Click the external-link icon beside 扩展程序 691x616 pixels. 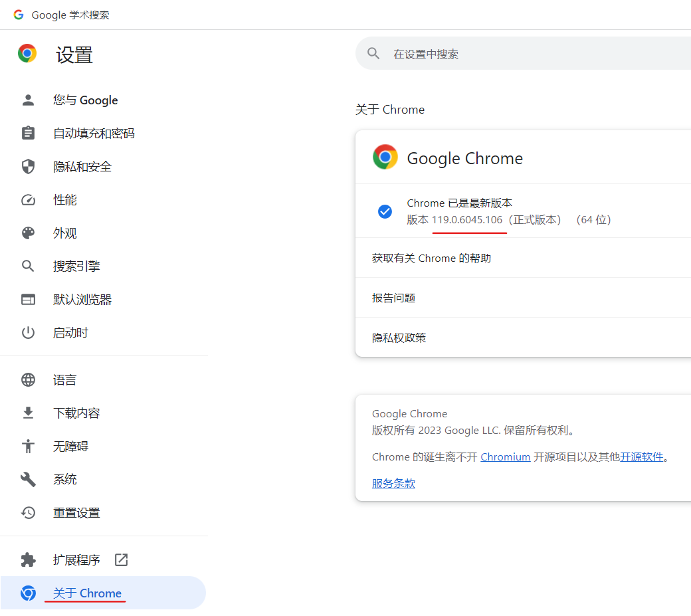(x=121, y=560)
